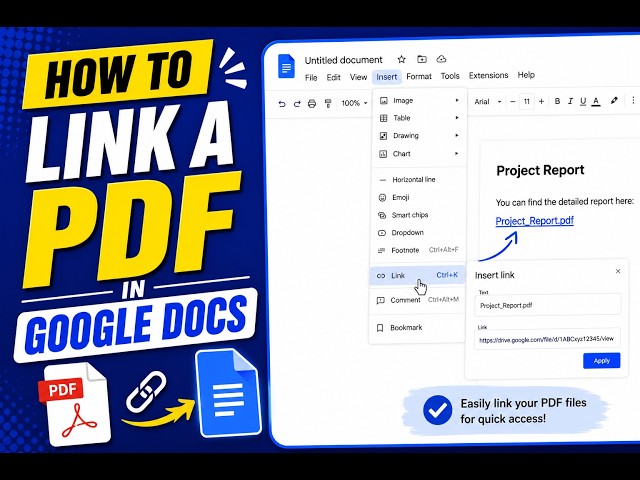Choose Horizontal line from Insert menu
The height and width of the screenshot is (480, 640).
pyautogui.click(x=418, y=180)
